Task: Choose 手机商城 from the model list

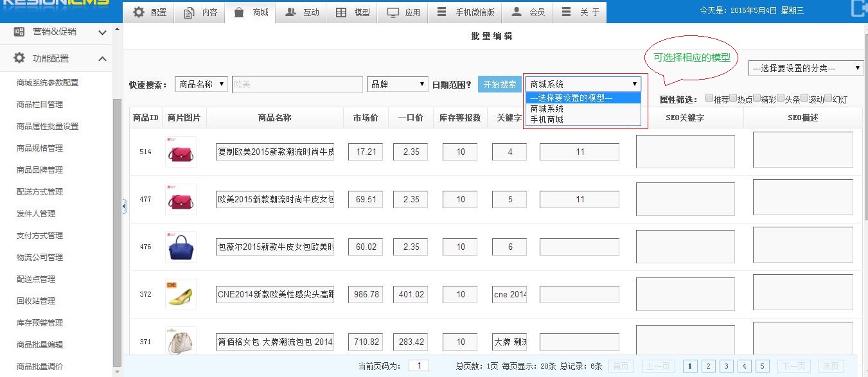Action: click(583, 119)
